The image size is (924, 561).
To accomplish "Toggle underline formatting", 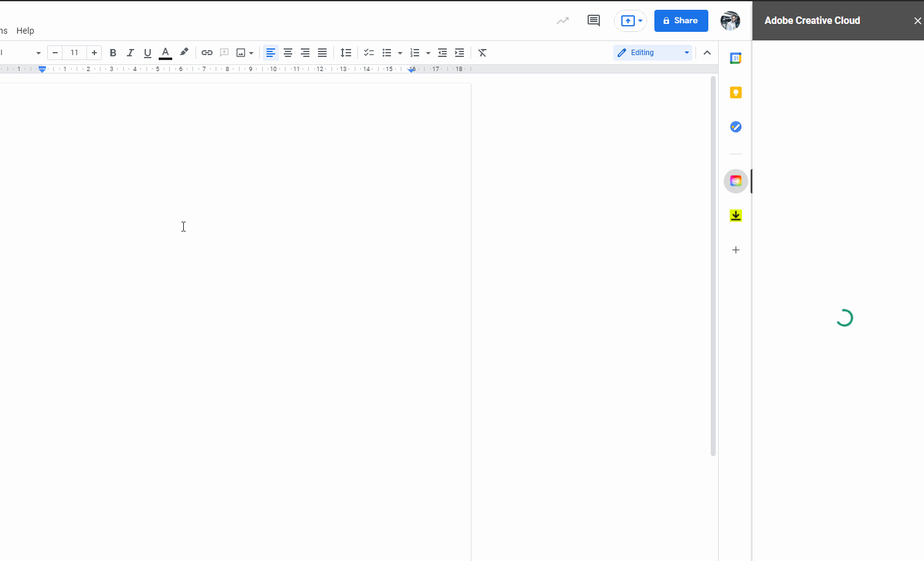I will (147, 53).
